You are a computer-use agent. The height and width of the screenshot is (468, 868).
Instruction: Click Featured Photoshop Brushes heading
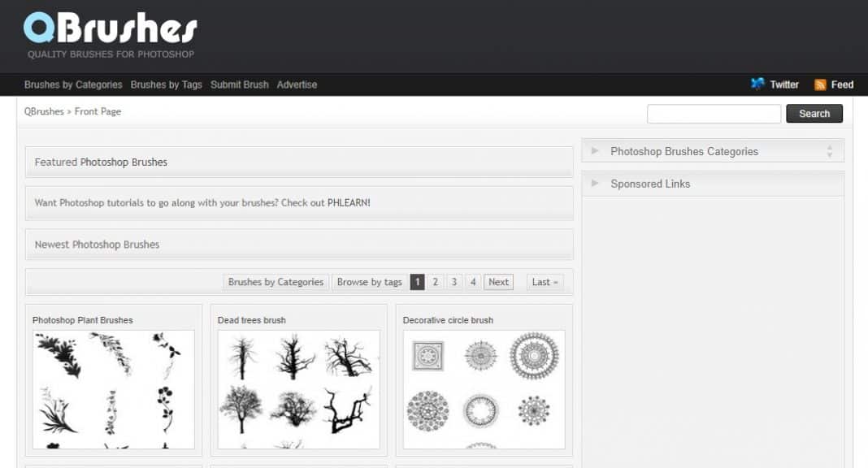pyautogui.click(x=101, y=162)
